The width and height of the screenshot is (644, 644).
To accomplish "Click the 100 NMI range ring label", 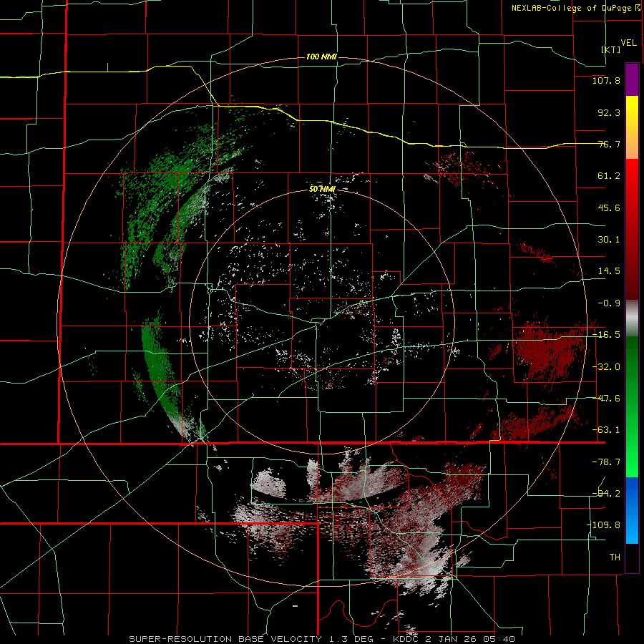I will [321, 57].
